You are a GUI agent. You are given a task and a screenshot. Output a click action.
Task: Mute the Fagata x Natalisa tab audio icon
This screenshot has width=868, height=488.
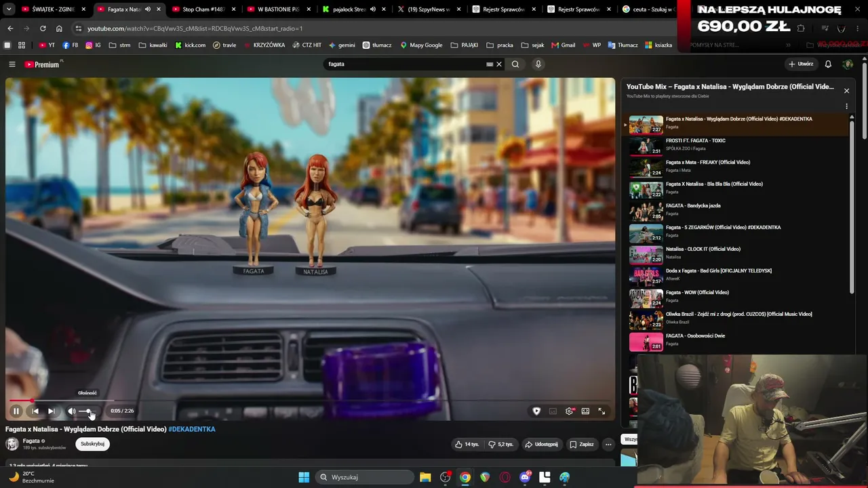click(147, 9)
